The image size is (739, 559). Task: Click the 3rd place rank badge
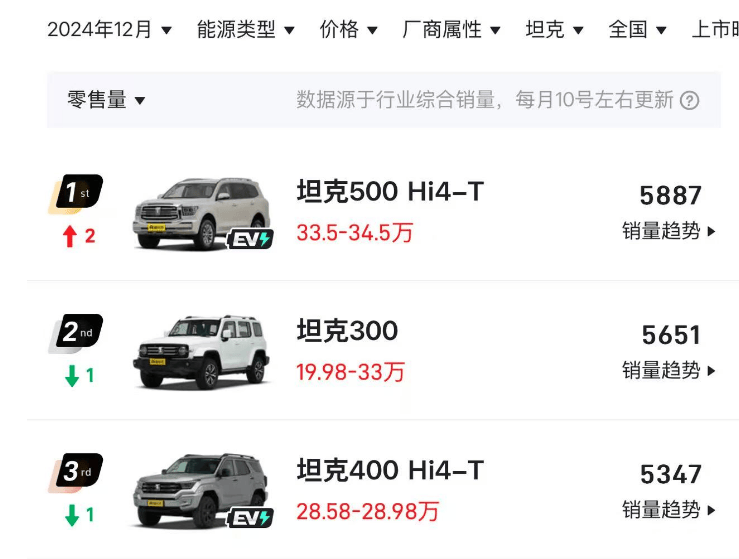point(76,472)
